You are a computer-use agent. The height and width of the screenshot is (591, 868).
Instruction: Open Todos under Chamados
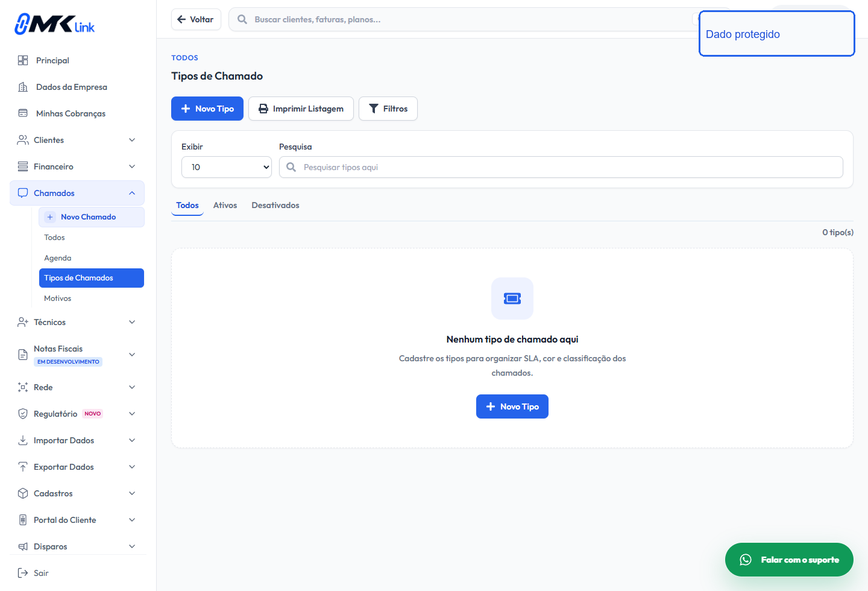pos(54,238)
